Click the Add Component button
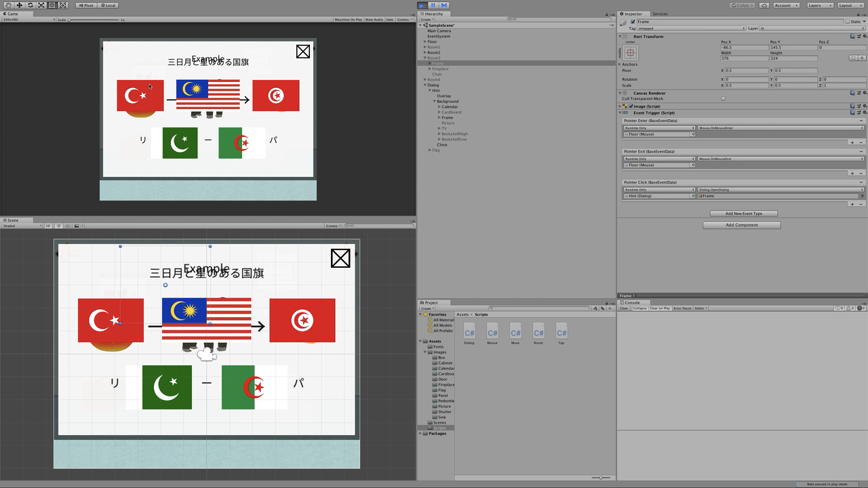This screenshot has width=868, height=488. pyautogui.click(x=741, y=225)
